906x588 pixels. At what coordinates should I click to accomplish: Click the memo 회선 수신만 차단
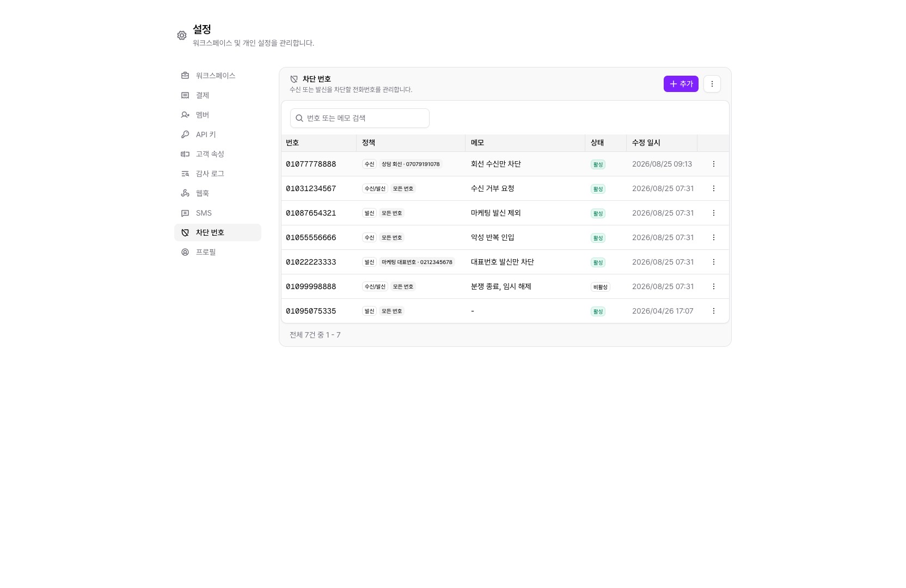pyautogui.click(x=496, y=164)
